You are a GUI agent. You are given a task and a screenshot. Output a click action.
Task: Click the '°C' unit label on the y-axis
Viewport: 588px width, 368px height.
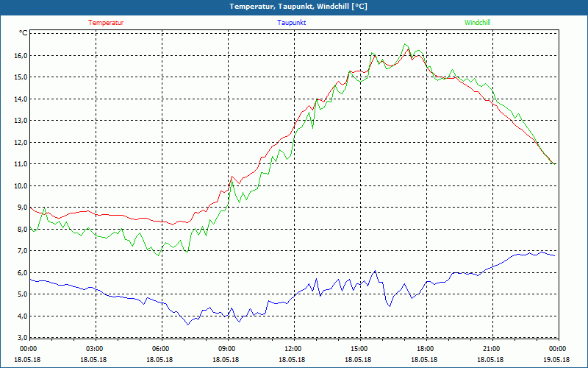(24, 33)
